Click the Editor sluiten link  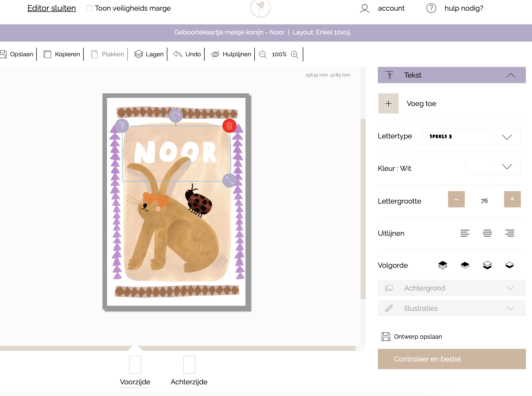click(x=51, y=8)
